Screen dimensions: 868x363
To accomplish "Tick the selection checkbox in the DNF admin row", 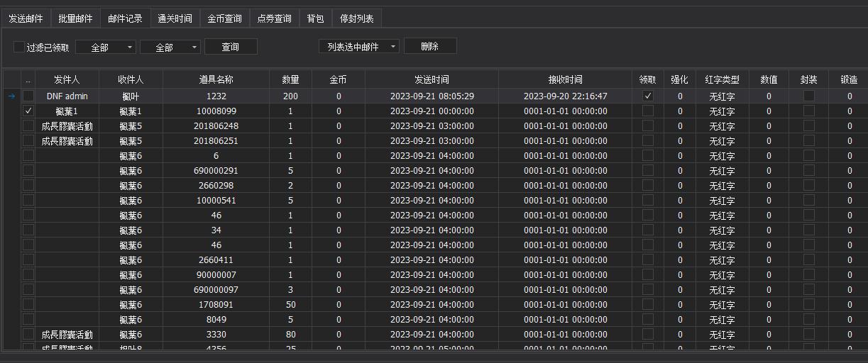I will 28,96.
